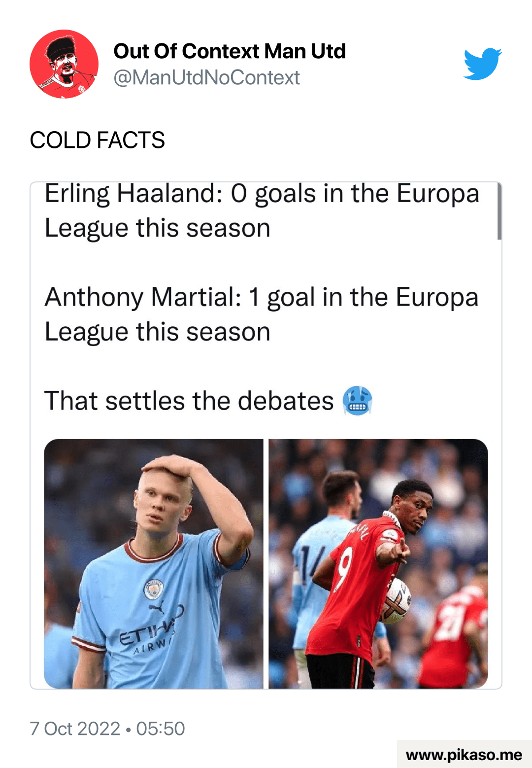Image resolution: width=532 pixels, height=768 pixels.
Task: Click the scrollbar in the embedded screenshot
Action: click(x=499, y=212)
